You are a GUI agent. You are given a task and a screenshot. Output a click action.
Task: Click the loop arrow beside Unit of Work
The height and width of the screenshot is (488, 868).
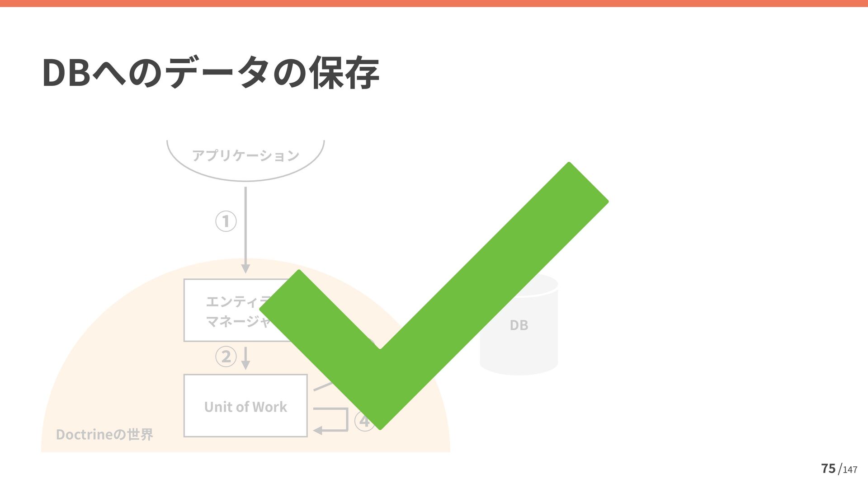tap(335, 420)
